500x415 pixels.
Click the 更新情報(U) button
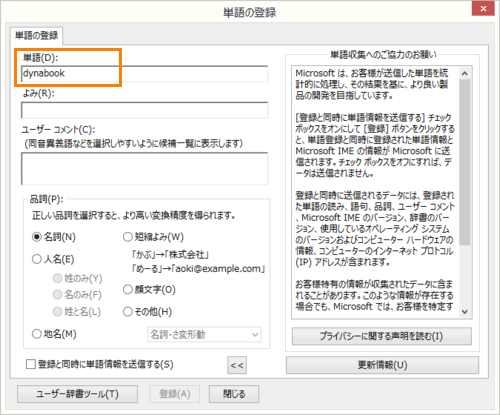click(x=382, y=365)
